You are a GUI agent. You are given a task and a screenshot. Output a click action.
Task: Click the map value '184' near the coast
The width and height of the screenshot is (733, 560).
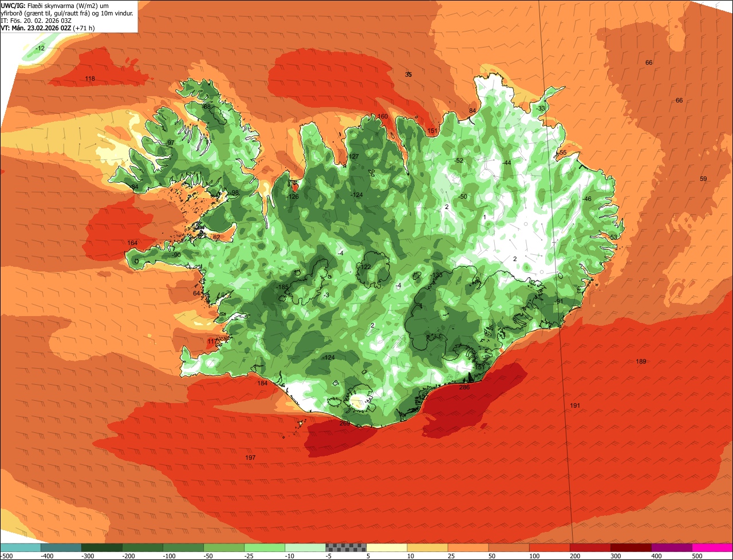point(262,384)
